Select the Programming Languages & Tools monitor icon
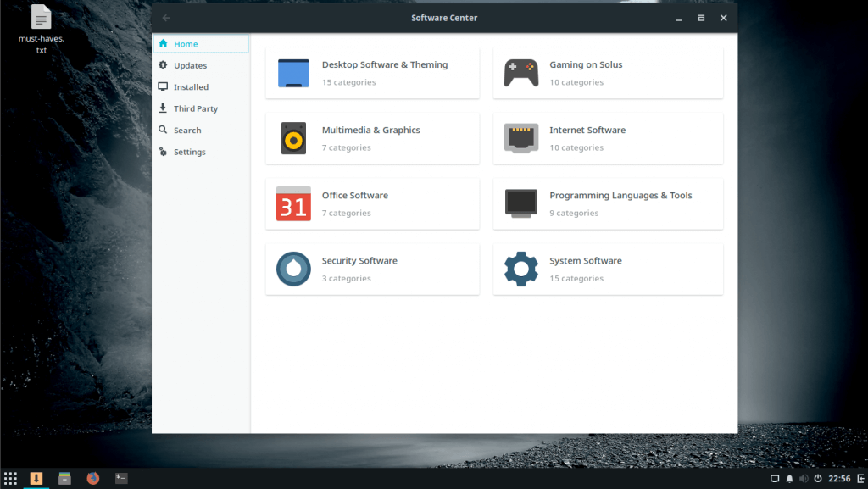Screen dimensions: 868x489 (x=520, y=203)
